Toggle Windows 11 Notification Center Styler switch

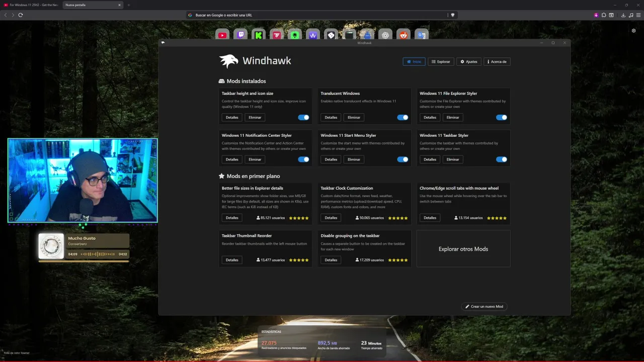pyautogui.click(x=303, y=159)
